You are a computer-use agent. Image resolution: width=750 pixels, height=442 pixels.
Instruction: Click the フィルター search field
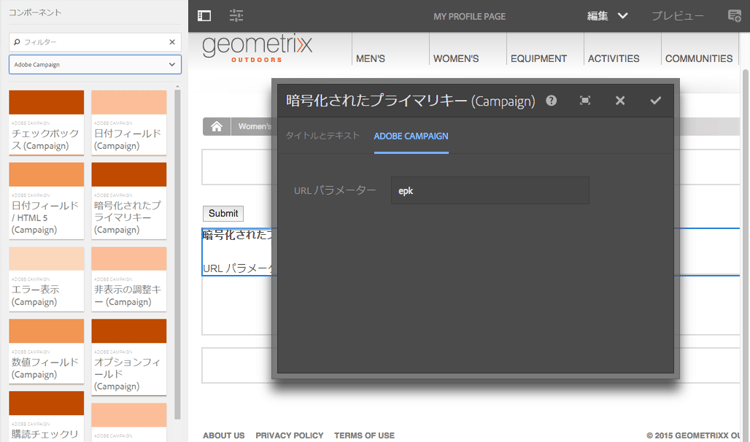click(x=95, y=42)
